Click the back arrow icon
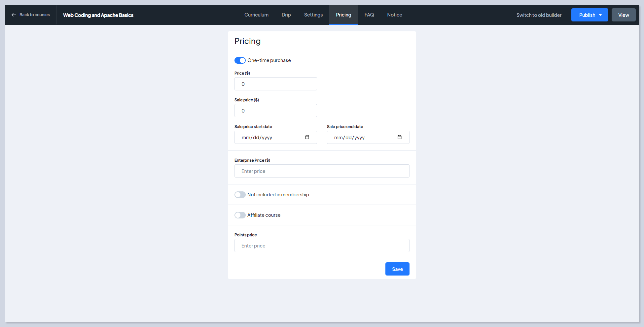 [x=14, y=15]
